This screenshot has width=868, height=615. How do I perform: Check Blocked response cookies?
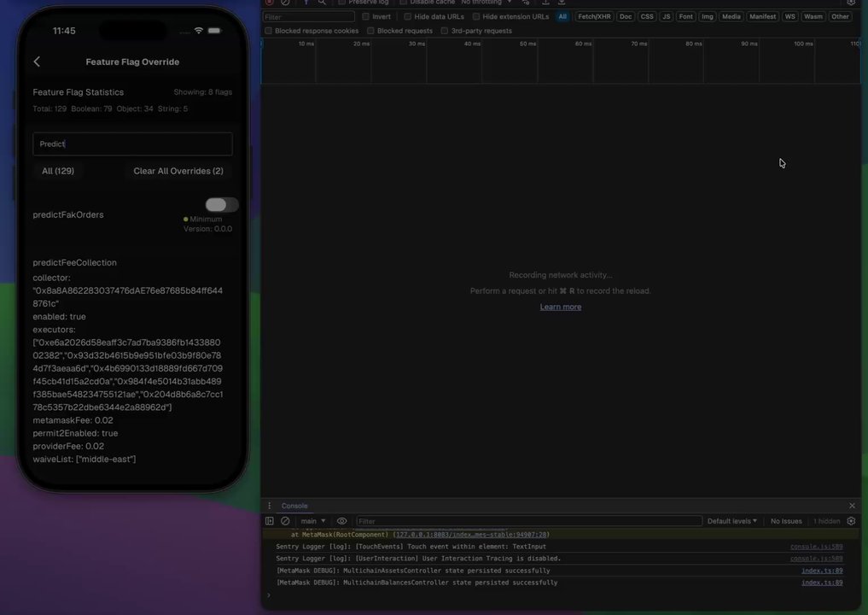[269, 31]
